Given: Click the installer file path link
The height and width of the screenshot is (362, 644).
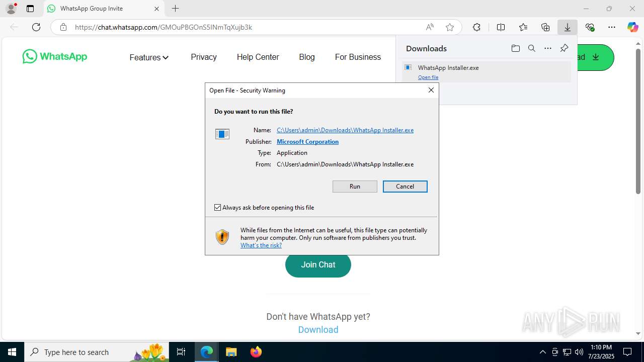Looking at the screenshot, I should pyautogui.click(x=345, y=130).
